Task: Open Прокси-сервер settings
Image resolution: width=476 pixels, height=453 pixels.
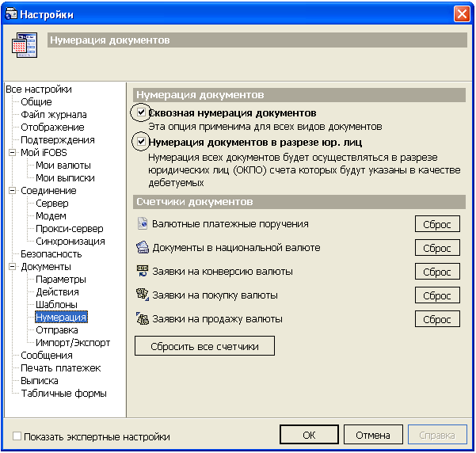Action: 70,229
